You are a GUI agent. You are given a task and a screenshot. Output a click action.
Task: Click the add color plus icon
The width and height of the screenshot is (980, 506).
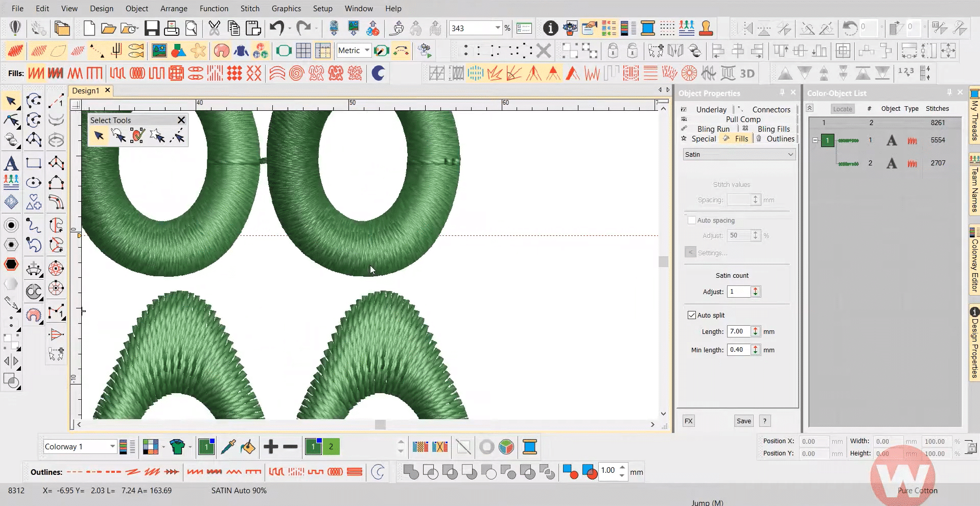pos(271,447)
